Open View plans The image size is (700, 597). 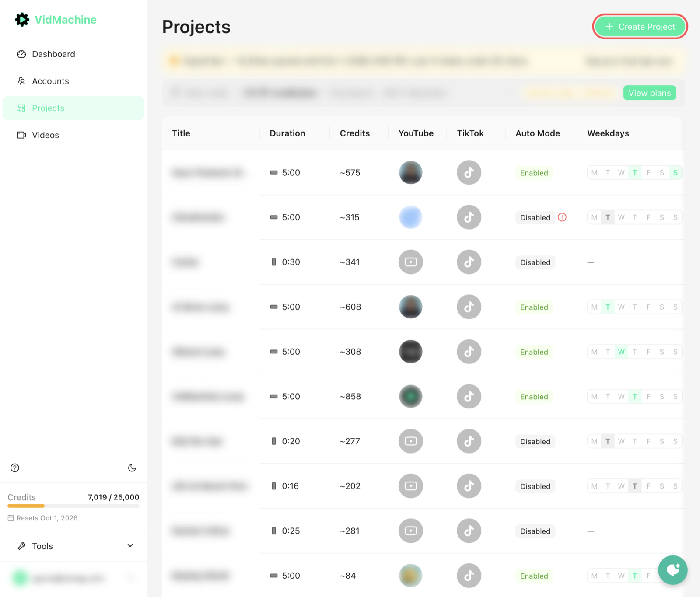(650, 93)
